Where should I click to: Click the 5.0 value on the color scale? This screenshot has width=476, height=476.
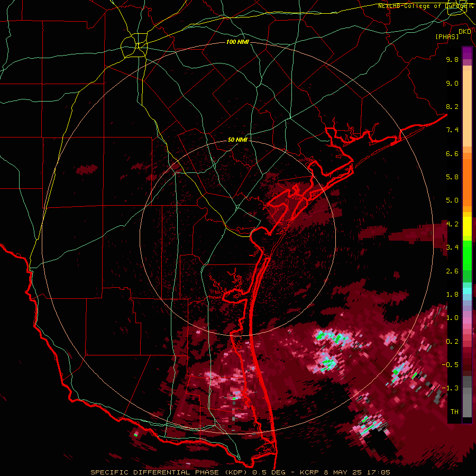coord(452,200)
